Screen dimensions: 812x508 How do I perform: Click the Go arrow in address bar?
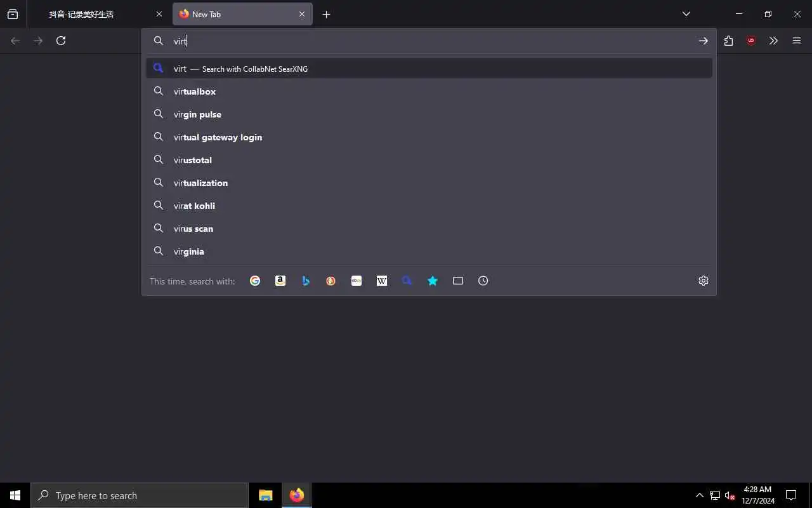[703, 41]
